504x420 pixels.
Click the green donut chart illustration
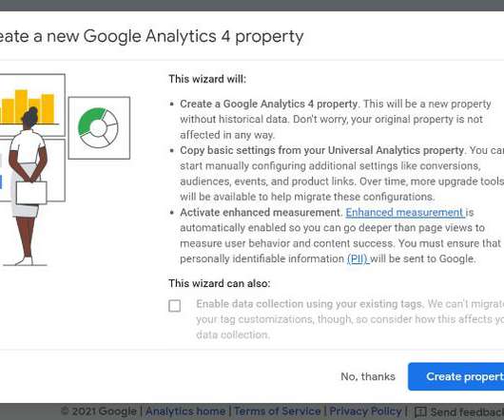click(x=98, y=127)
